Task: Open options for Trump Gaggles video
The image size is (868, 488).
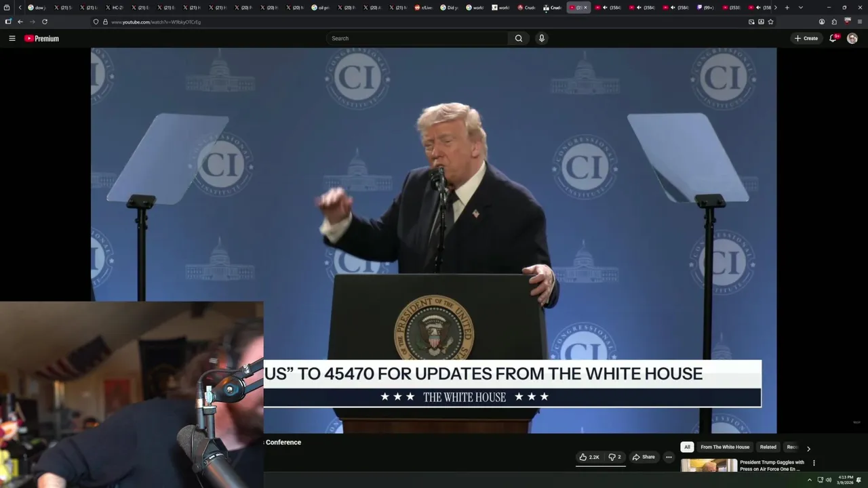Action: (x=814, y=463)
